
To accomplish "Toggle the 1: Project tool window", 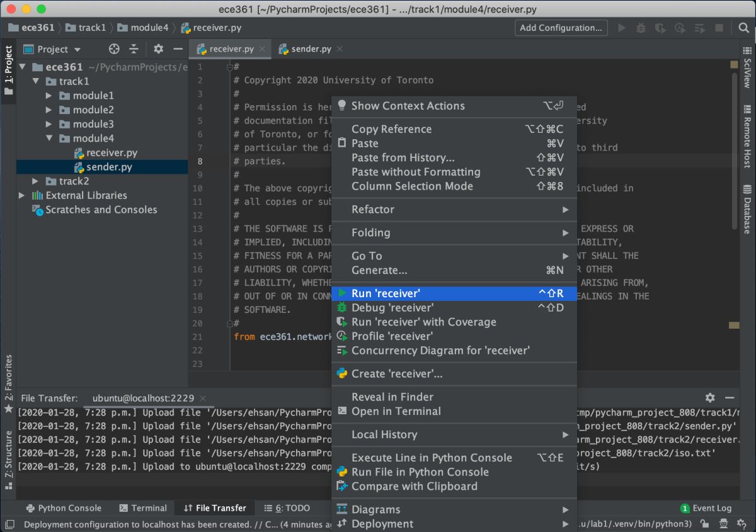I will (8, 69).
